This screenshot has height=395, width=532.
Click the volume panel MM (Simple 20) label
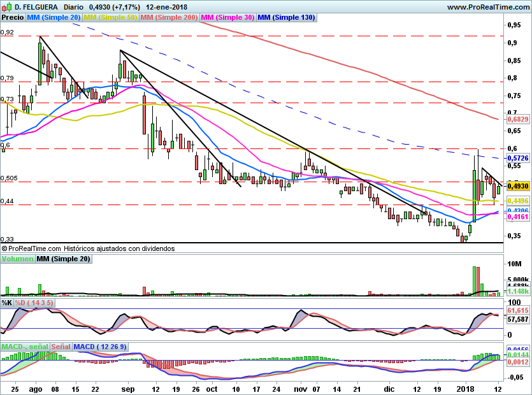63,259
